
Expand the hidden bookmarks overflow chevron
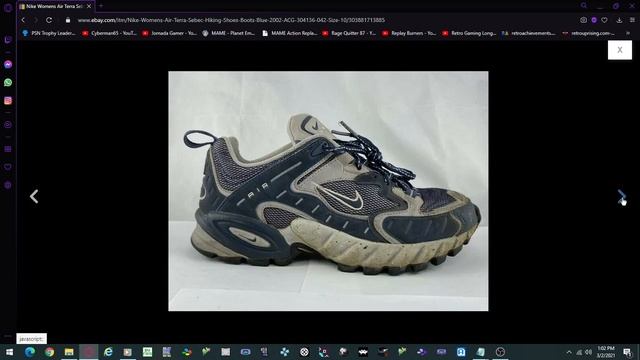point(628,33)
